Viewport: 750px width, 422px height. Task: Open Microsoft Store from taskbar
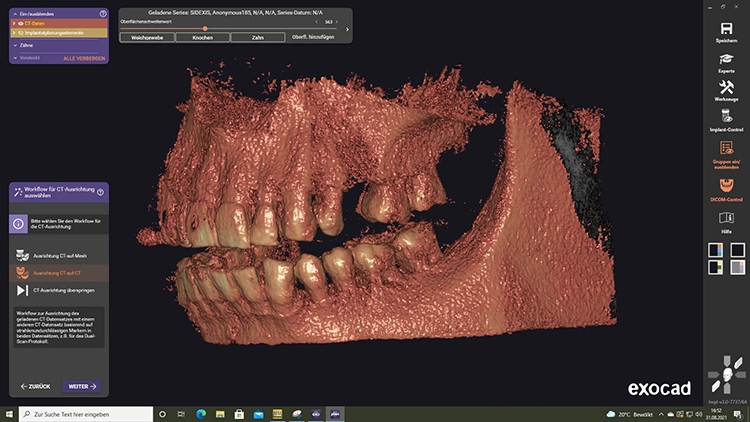(x=239, y=414)
